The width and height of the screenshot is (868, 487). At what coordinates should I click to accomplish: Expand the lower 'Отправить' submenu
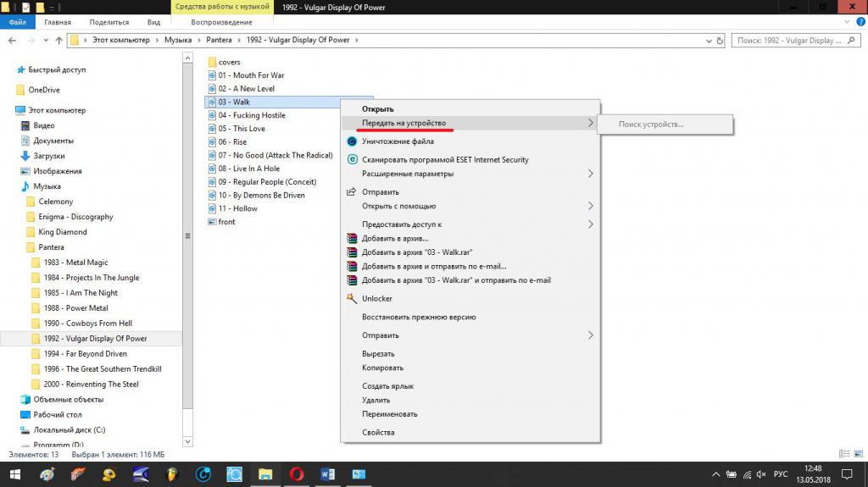(470, 335)
